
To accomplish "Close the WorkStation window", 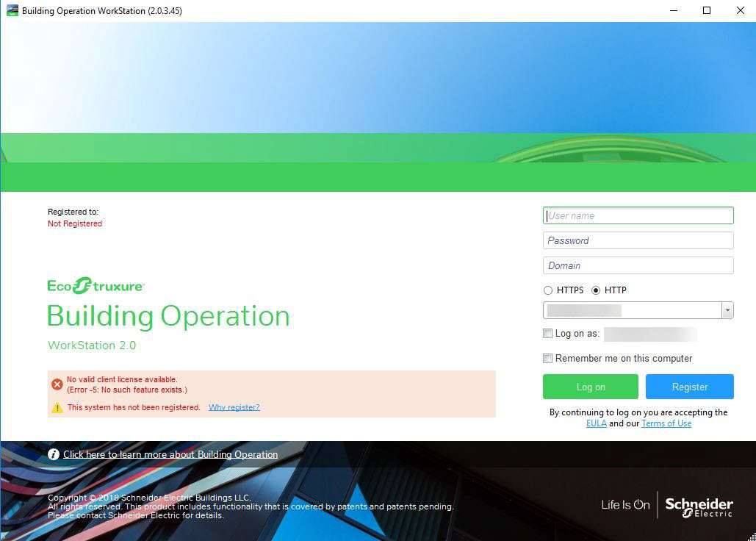I will [740, 10].
